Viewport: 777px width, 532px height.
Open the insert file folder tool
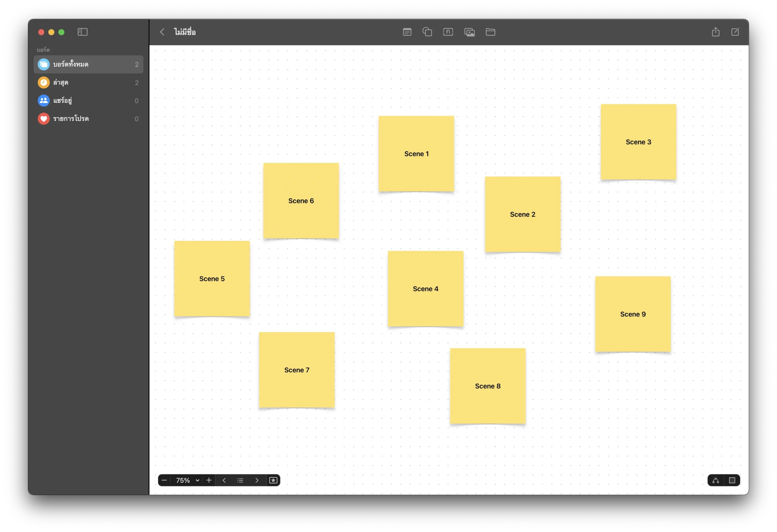coord(490,32)
